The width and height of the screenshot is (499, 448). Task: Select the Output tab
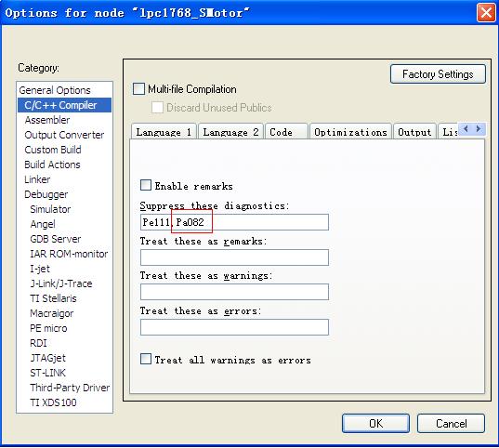414,132
